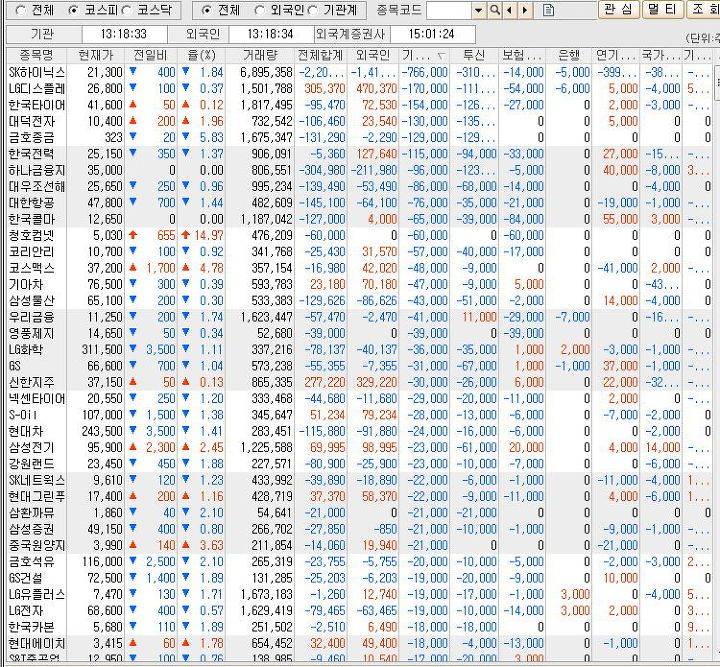Sort by 투신 column header
This screenshot has width=720, height=667.
[x=474, y=56]
